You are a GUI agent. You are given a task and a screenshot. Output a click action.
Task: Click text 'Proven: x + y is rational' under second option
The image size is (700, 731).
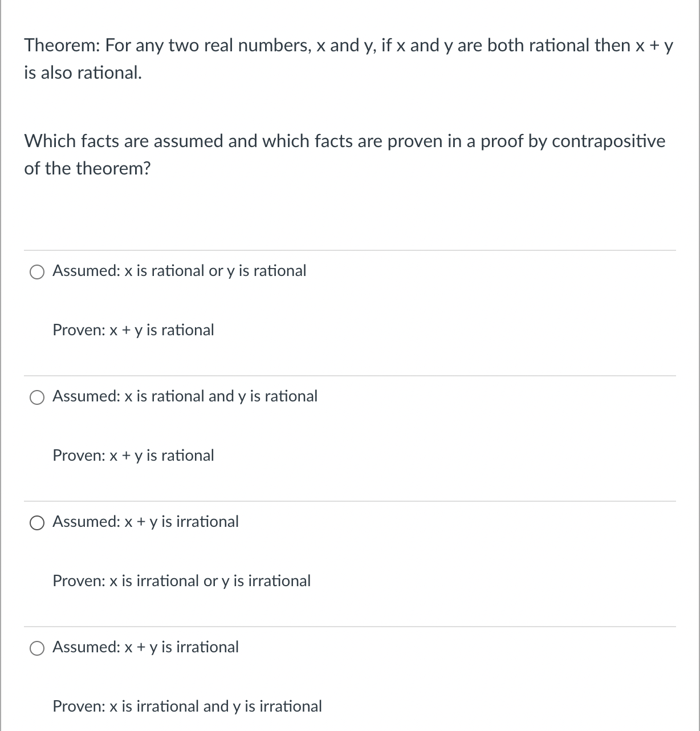pyautogui.click(x=133, y=456)
